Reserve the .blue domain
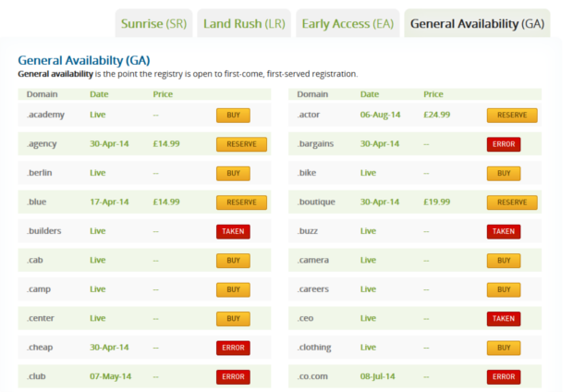 (x=241, y=202)
